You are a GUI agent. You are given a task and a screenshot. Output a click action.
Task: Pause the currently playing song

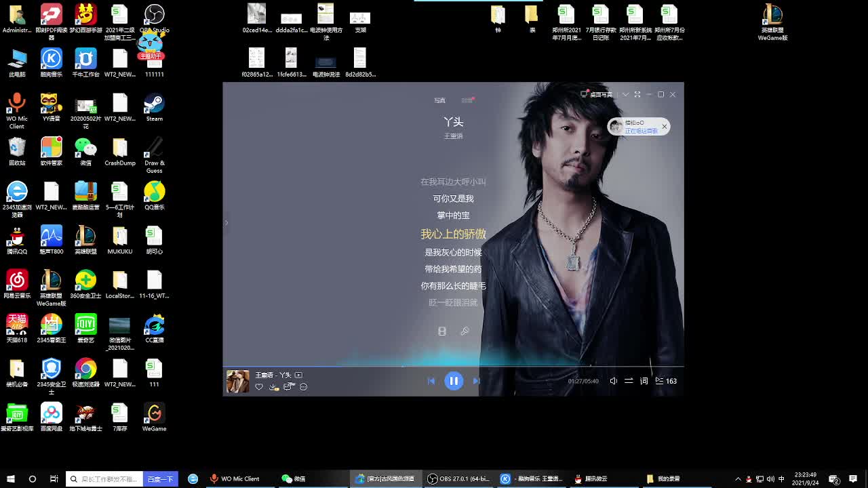(x=454, y=381)
